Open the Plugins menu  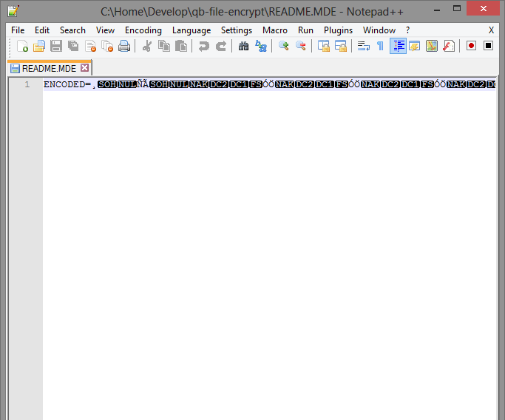(338, 30)
